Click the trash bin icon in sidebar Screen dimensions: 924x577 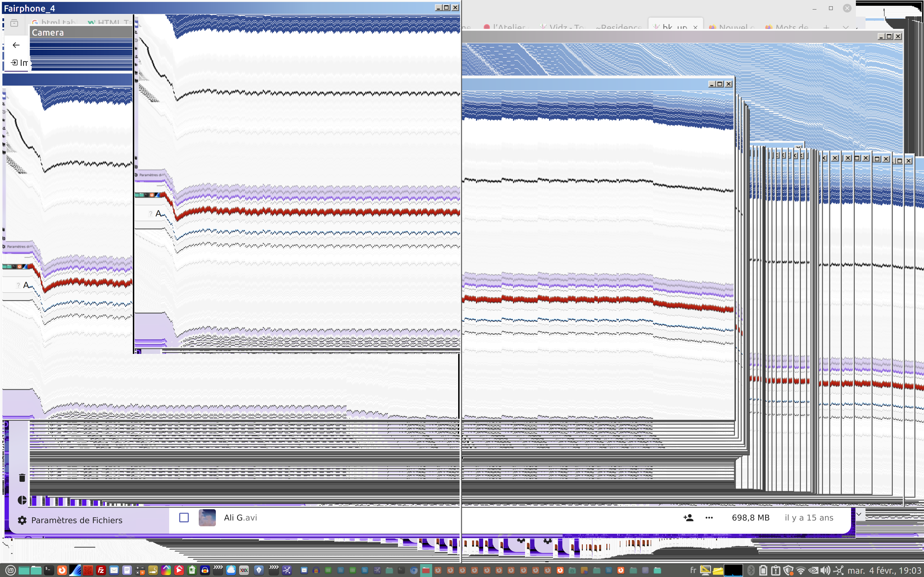click(22, 478)
